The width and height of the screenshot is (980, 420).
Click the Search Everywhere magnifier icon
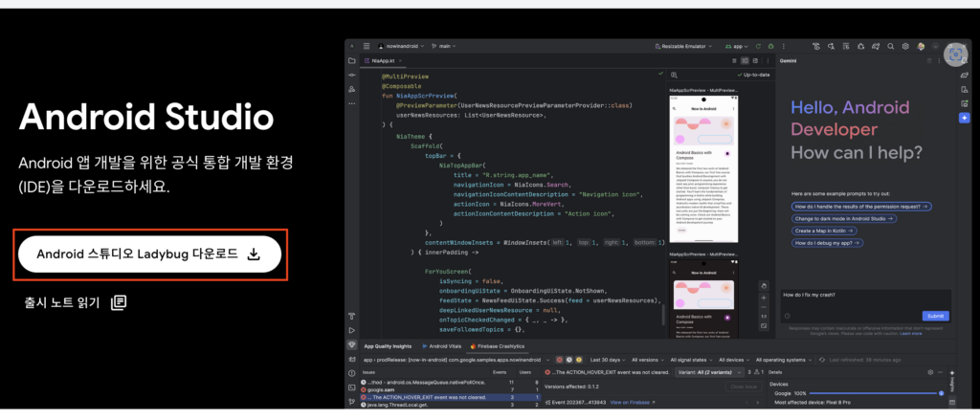[x=891, y=46]
